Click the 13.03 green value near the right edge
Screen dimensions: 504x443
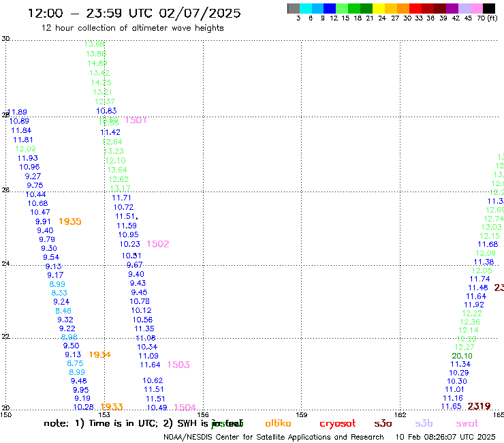492,227
